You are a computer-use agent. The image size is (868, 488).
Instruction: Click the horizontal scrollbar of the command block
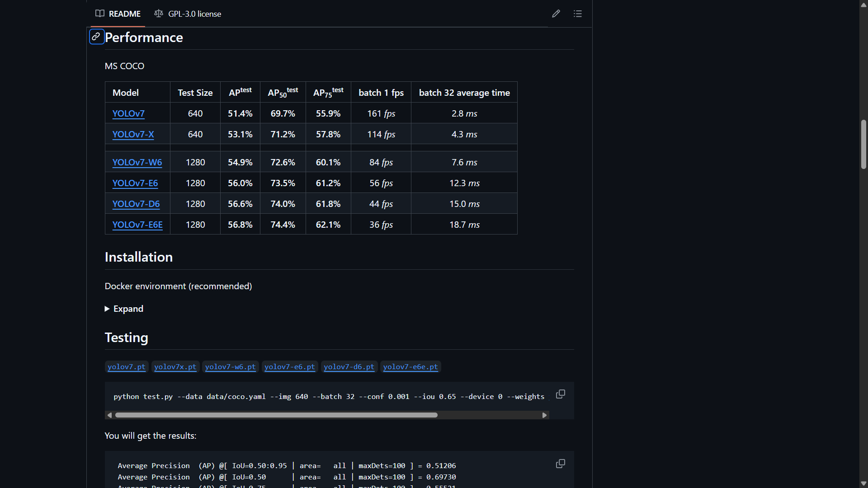(276, 415)
